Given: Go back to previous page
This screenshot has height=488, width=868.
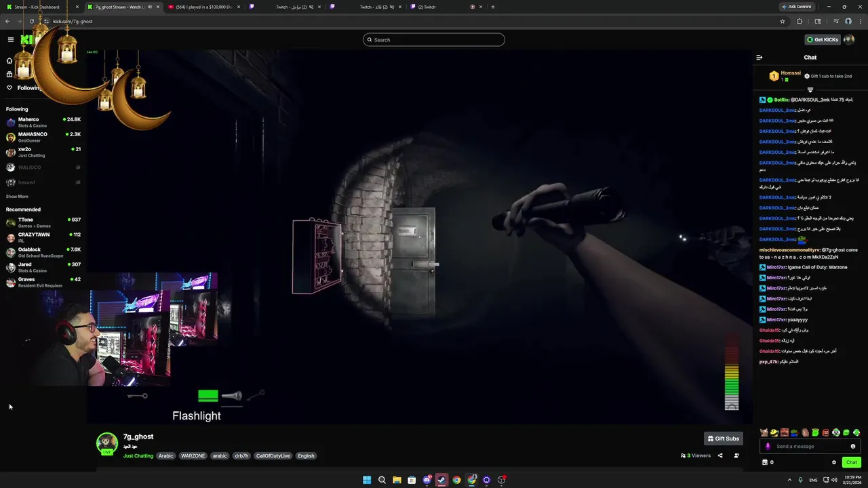Looking at the screenshot, I should (x=7, y=21).
